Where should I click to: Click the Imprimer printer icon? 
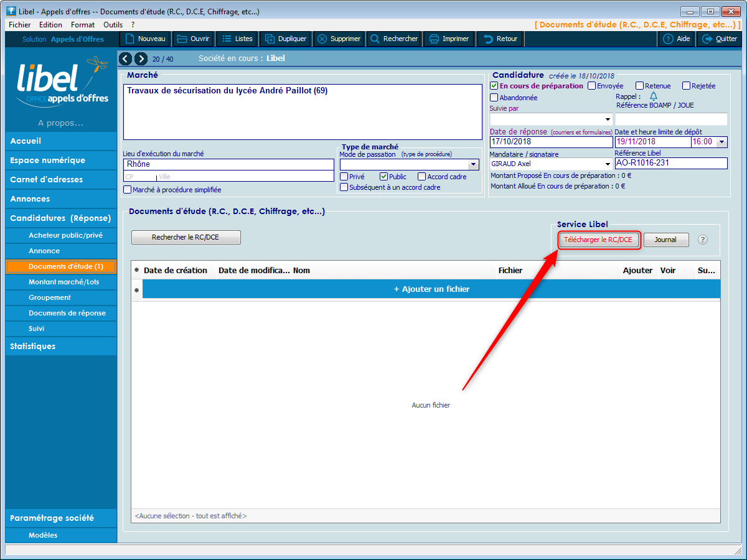[x=434, y=39]
